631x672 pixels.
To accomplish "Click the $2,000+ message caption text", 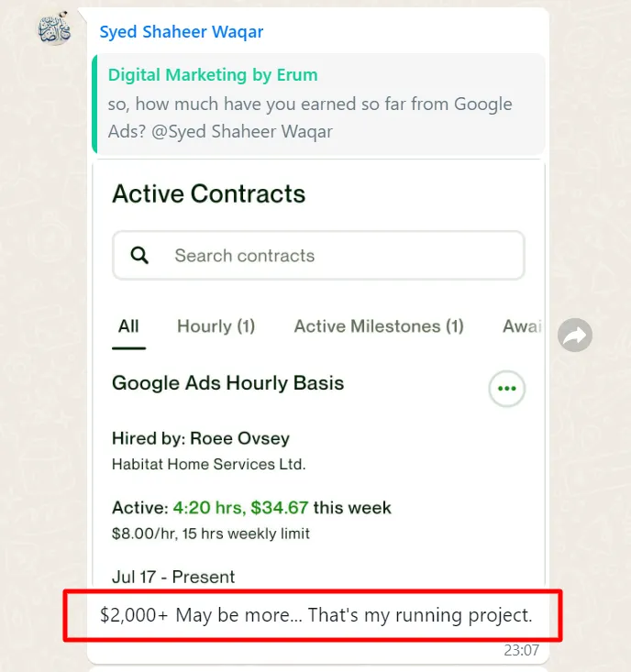I will click(315, 615).
